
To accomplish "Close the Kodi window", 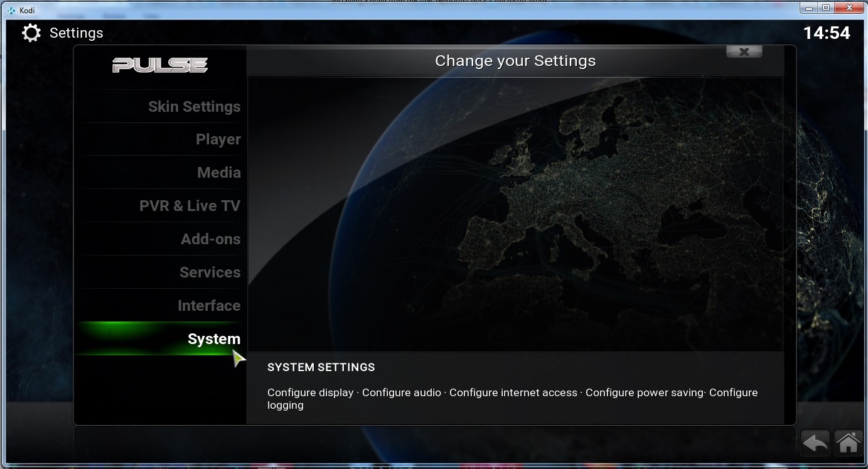I will click(850, 8).
